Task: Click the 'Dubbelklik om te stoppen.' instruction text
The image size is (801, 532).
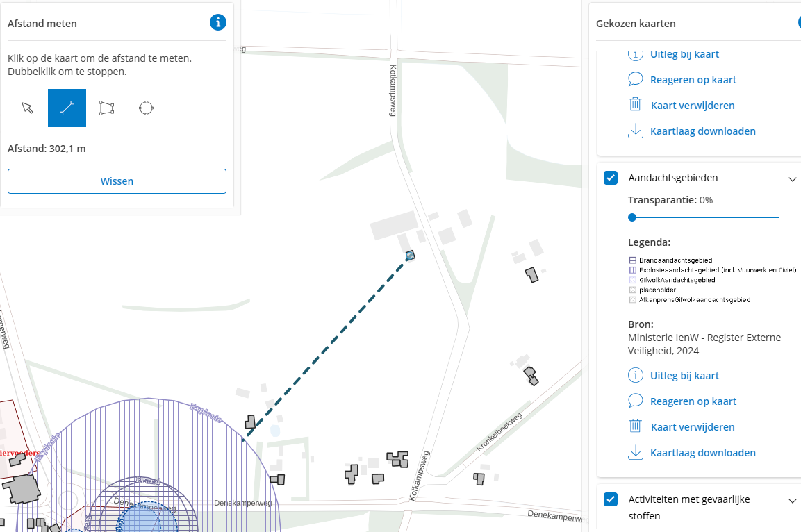Action: click(x=67, y=72)
